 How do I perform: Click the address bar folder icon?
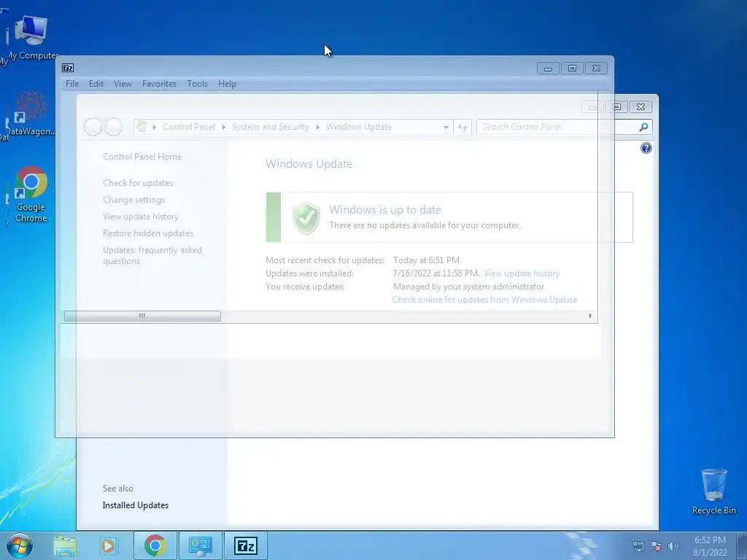(142, 127)
